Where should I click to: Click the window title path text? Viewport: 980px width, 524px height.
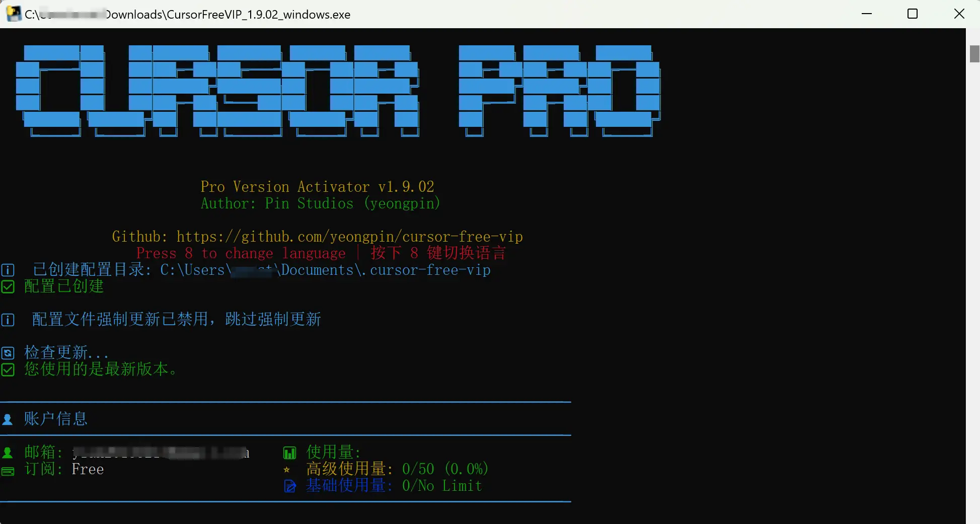188,14
